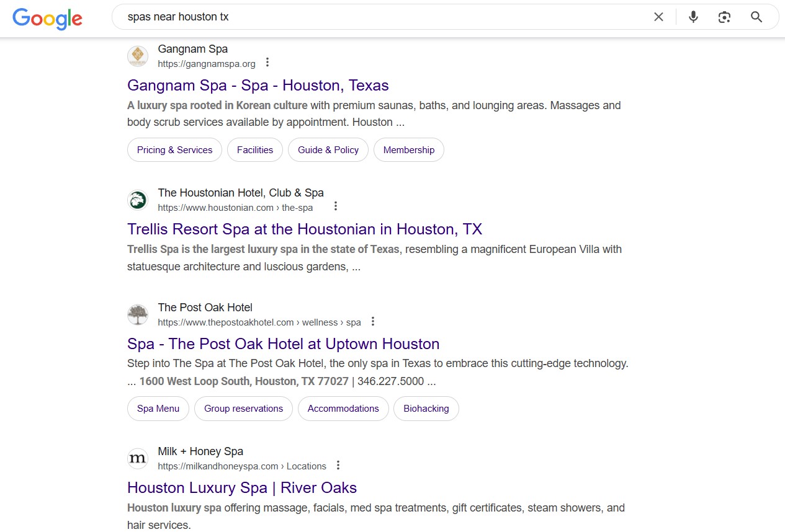This screenshot has width=785, height=532.
Task: Click inside the search input field
Action: click(x=372, y=17)
